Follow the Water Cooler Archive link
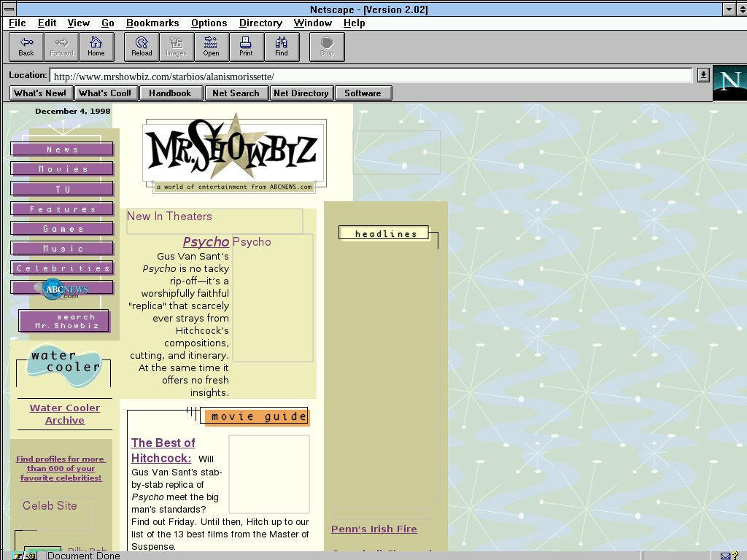The image size is (747, 560). pyautogui.click(x=64, y=414)
